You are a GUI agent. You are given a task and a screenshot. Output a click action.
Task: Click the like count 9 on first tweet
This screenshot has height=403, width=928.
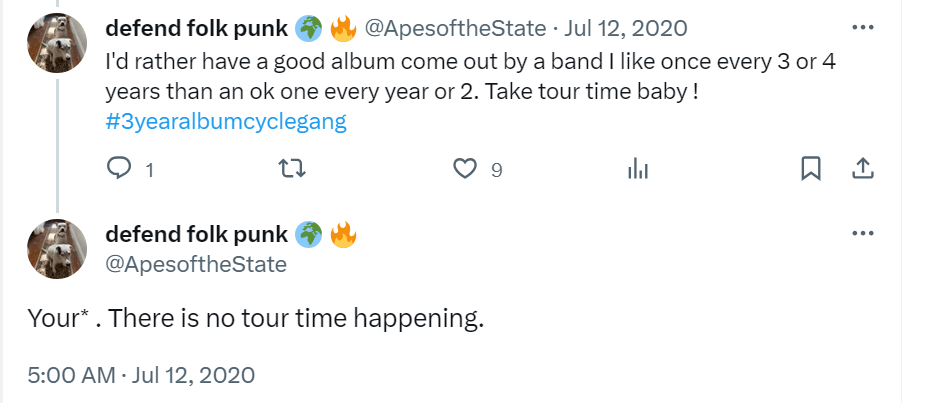[x=496, y=170]
